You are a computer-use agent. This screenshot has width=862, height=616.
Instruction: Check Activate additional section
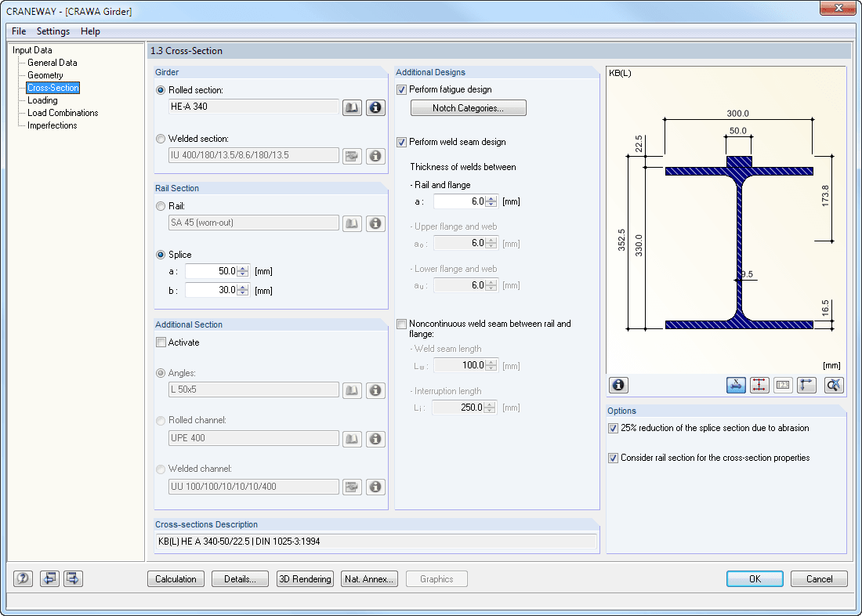161,342
